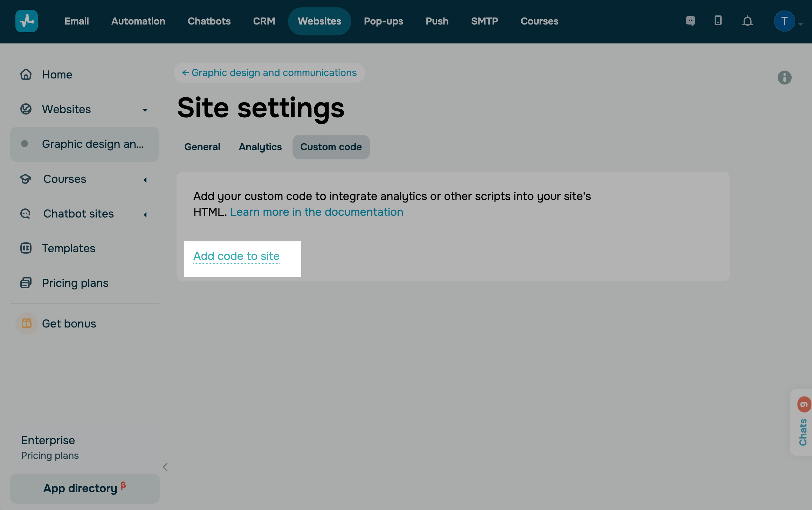Screen dimensions: 812x510
Task: Collapse the sidebar with the chevron arrow
Action: 165,467
